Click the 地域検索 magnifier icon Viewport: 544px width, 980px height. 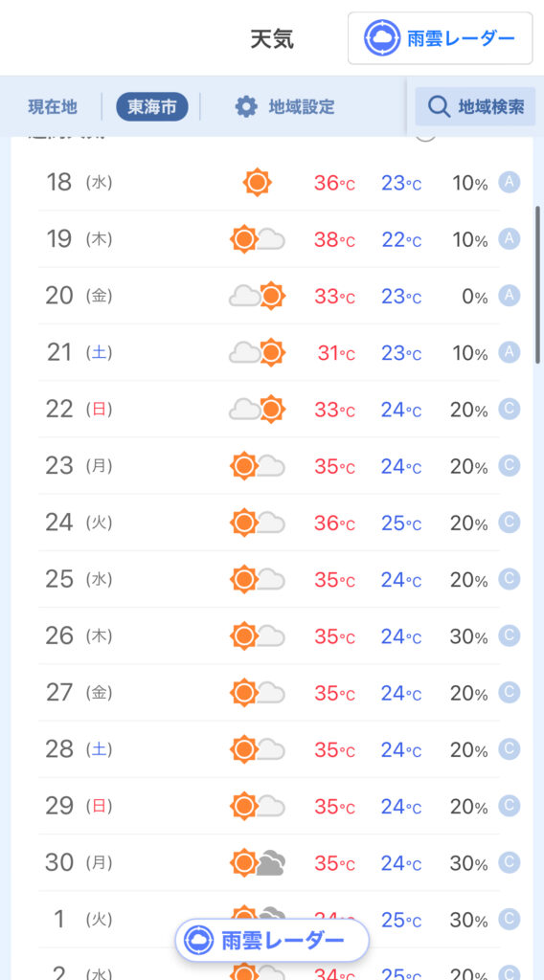[x=439, y=107]
